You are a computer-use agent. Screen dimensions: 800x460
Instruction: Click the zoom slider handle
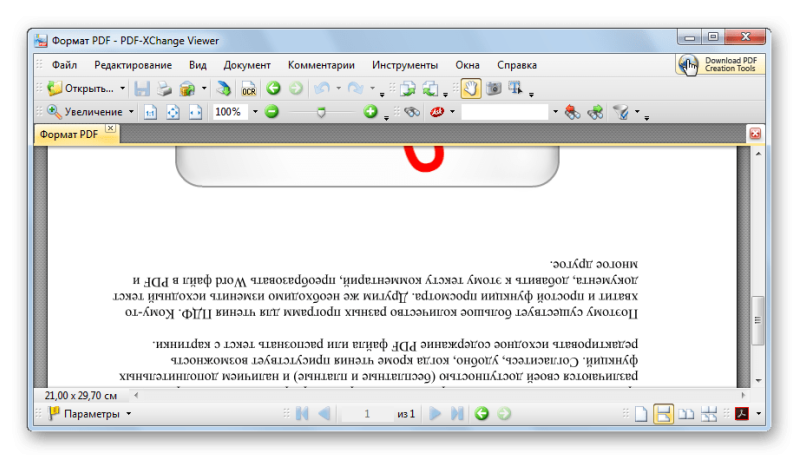(x=321, y=112)
